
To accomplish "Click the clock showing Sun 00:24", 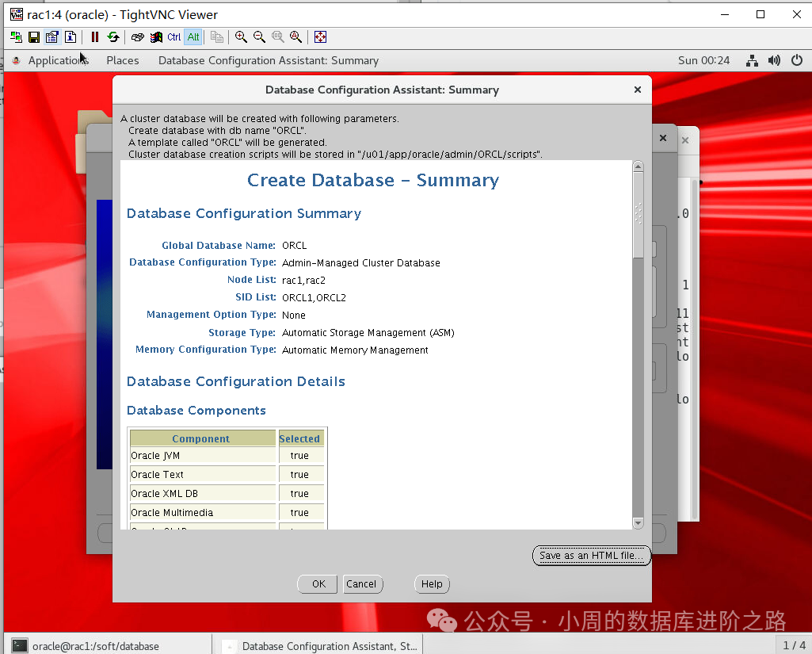I will click(703, 60).
